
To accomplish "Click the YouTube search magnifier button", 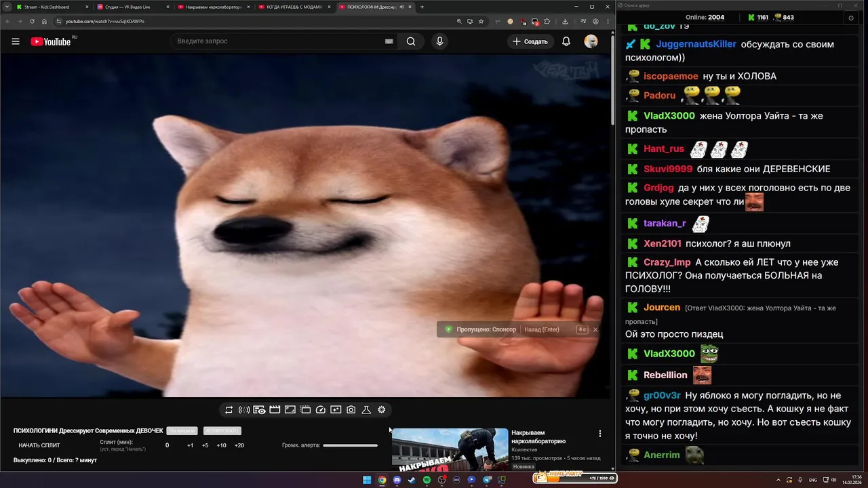I will 411,41.
